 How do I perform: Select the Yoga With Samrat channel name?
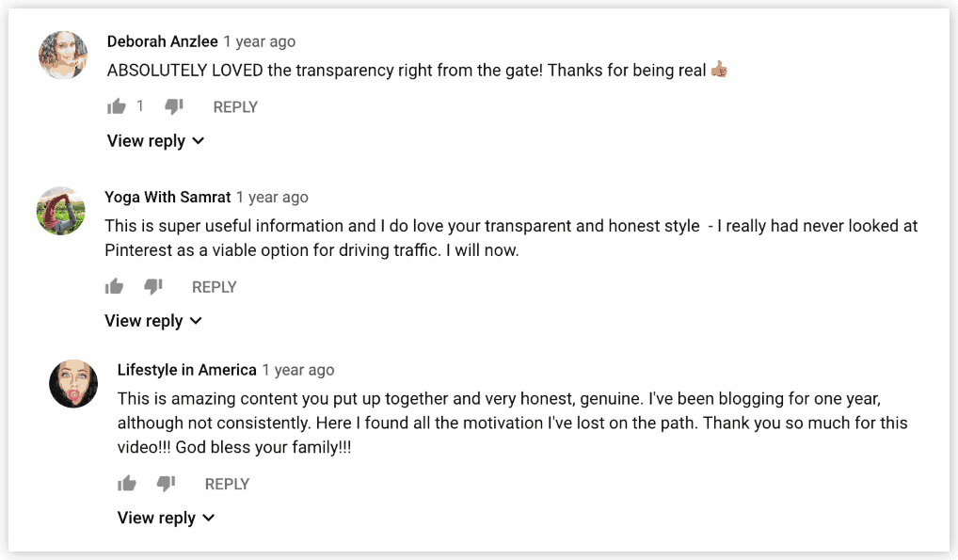168,197
